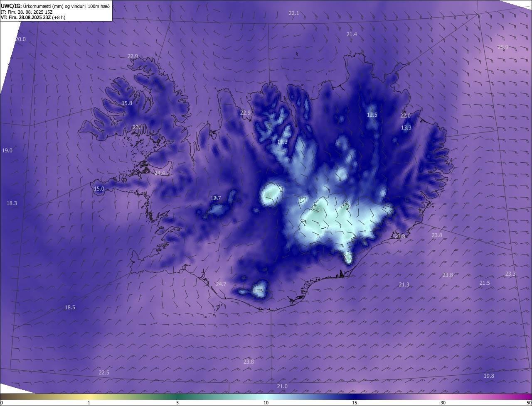Image resolution: width=532 pixels, height=406 pixels.
Task: Click the 21.5 value label
Action: point(485,283)
